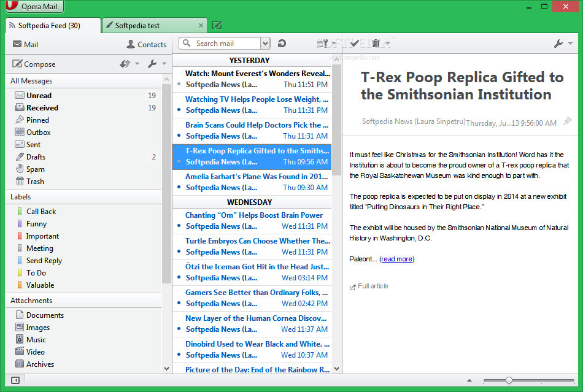
Task: Filter attachments by Documents
Action: point(83,315)
